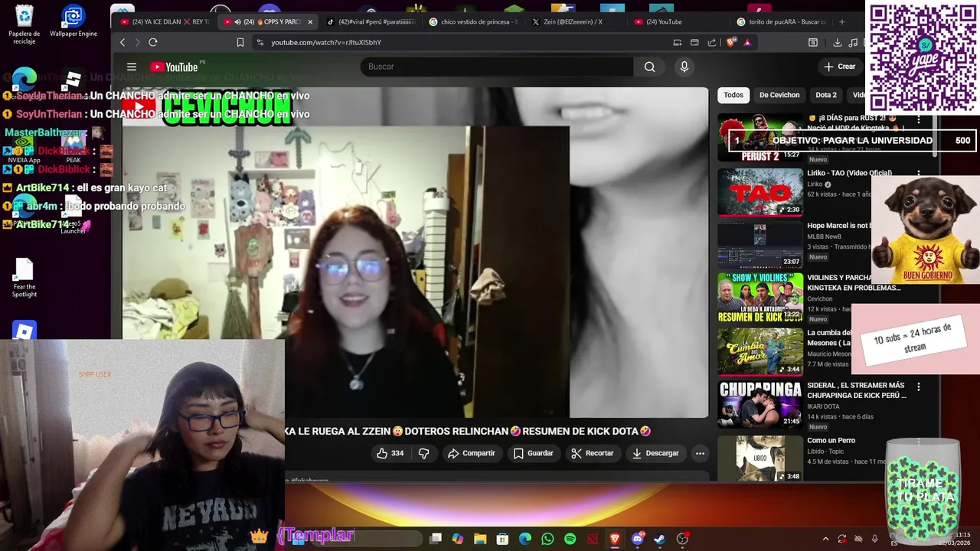
Task: Save video with the Guardar button
Action: tap(534, 453)
